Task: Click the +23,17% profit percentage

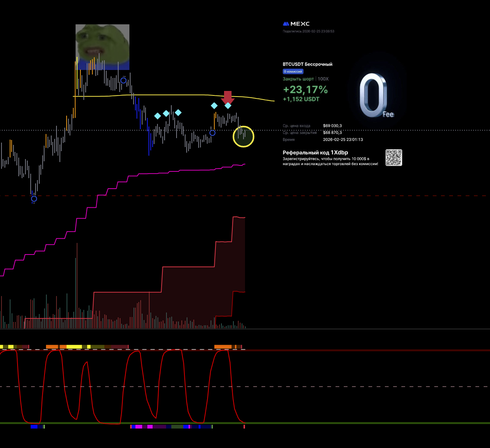Action: pos(305,90)
